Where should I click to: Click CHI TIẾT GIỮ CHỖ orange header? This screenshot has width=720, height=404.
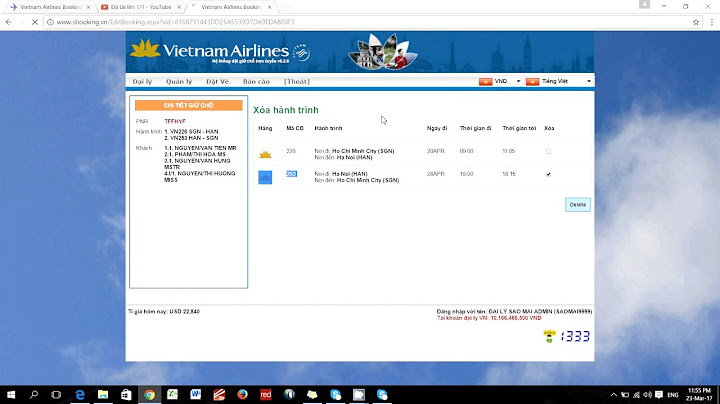188,105
